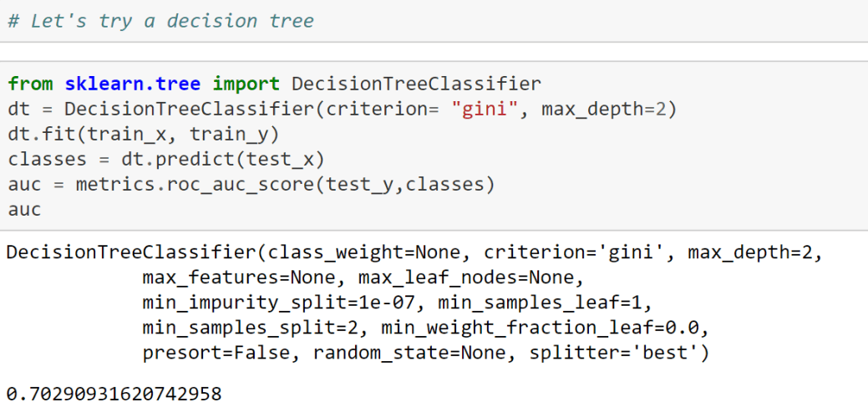Image resolution: width=868 pixels, height=418 pixels.
Task: Place cursor on the "gini" string literal
Action: (485, 109)
